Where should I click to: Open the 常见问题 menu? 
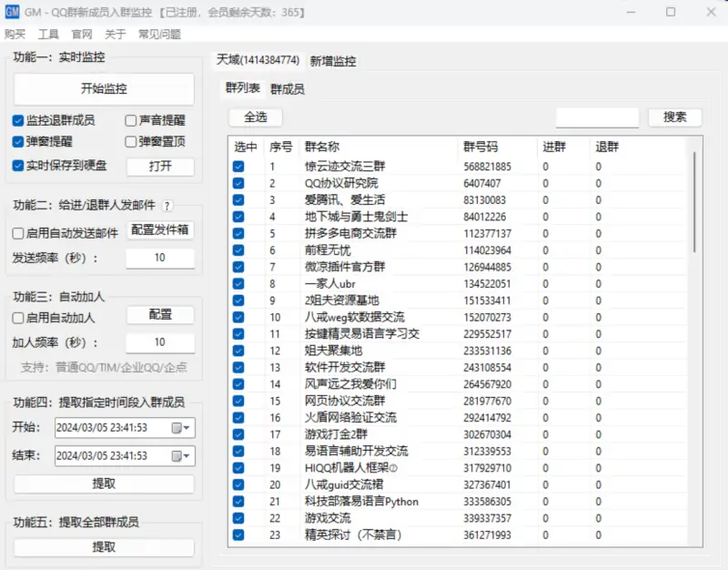[155, 35]
